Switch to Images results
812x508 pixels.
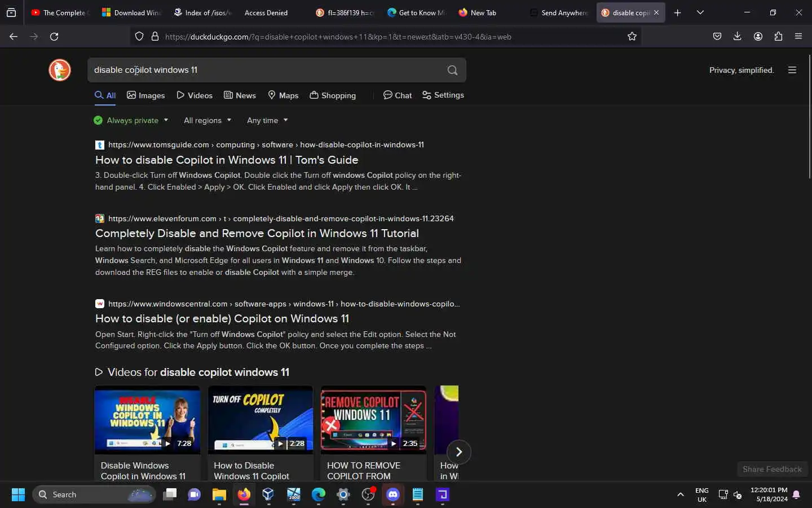tap(146, 95)
